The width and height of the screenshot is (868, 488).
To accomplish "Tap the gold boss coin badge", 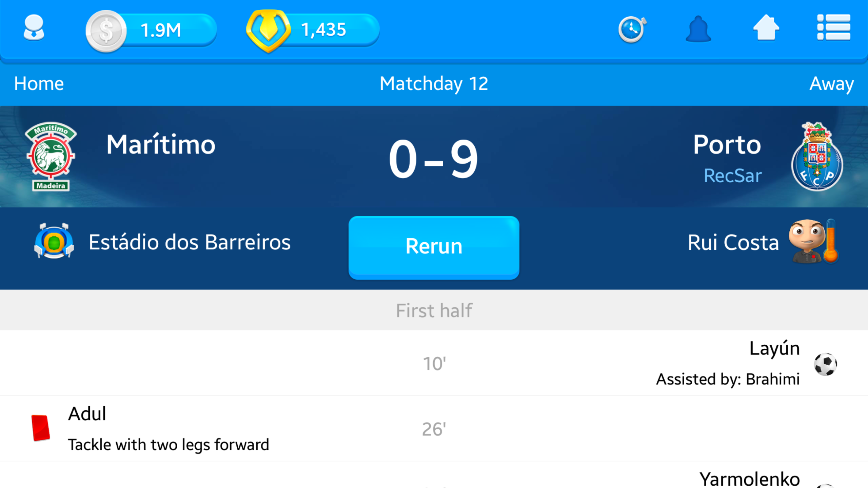I will (268, 30).
